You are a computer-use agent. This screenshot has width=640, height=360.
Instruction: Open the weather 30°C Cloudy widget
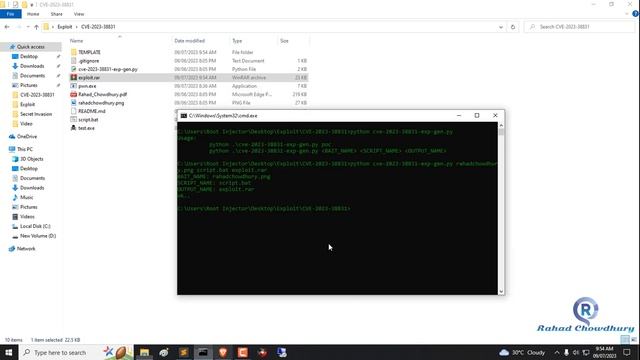tap(522, 352)
